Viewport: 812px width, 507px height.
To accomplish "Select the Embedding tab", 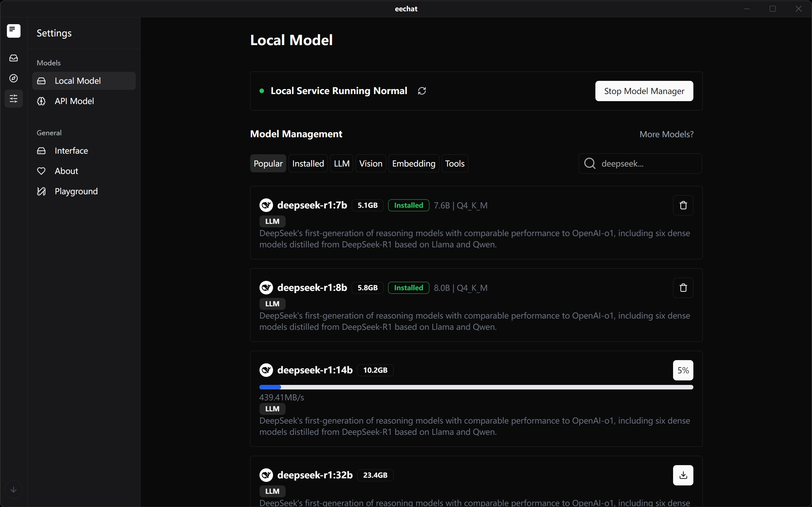I will pyautogui.click(x=413, y=163).
